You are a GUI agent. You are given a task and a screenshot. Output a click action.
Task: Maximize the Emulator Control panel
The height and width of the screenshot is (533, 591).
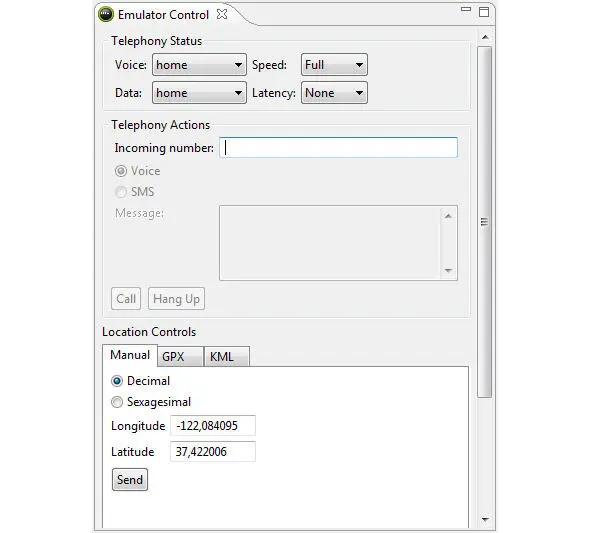[x=484, y=12]
